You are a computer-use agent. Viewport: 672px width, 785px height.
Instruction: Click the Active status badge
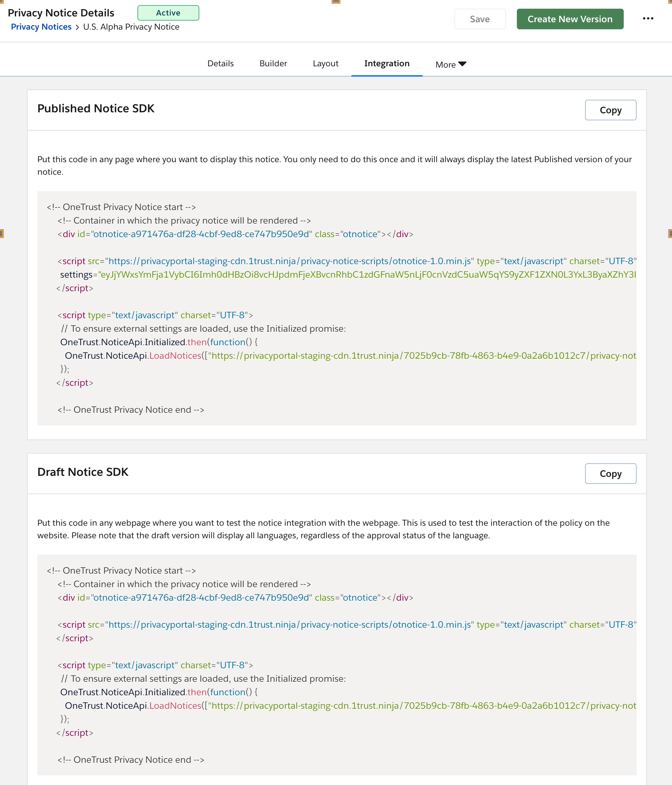(x=168, y=13)
